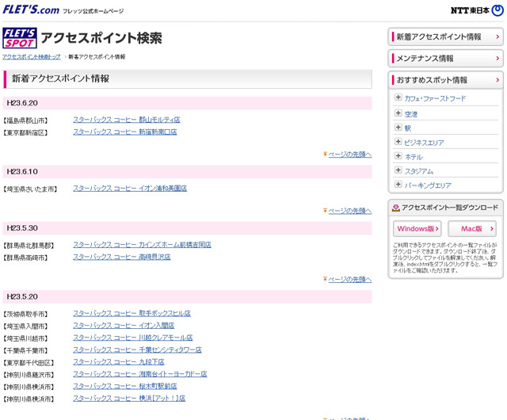Click the FLET'S SPOT logo

pyautogui.click(x=19, y=38)
